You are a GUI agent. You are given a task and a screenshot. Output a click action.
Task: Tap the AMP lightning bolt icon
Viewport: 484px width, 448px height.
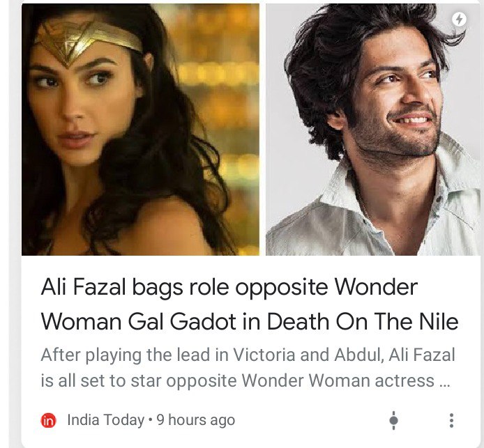[459, 19]
